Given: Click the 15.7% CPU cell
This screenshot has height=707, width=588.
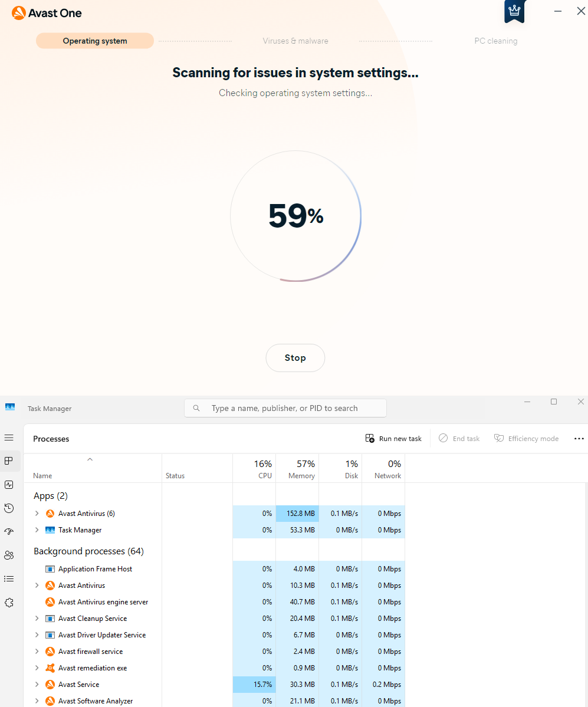Looking at the screenshot, I should point(254,684).
